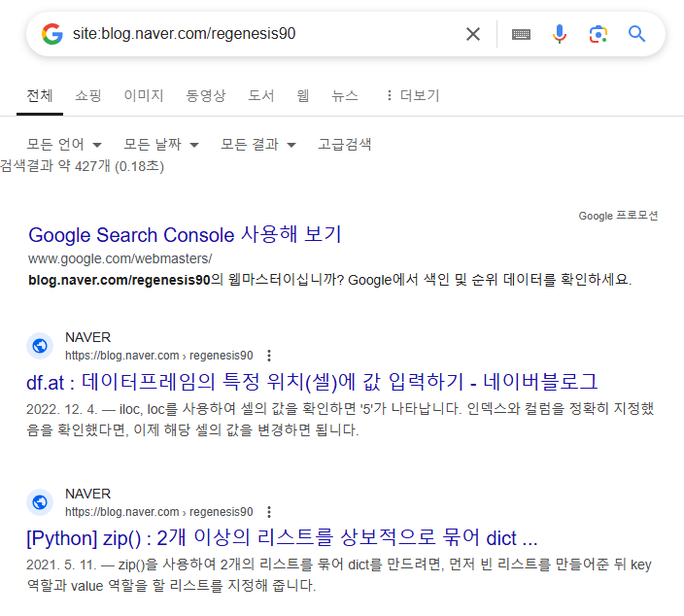Open Google Lens image search icon
The image size is (684, 616).
coord(598,34)
